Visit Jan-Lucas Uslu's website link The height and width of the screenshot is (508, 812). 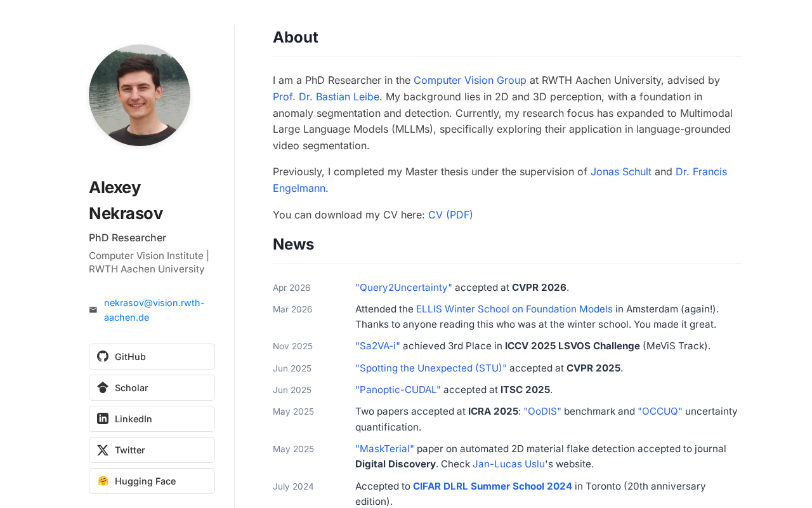[x=509, y=464]
